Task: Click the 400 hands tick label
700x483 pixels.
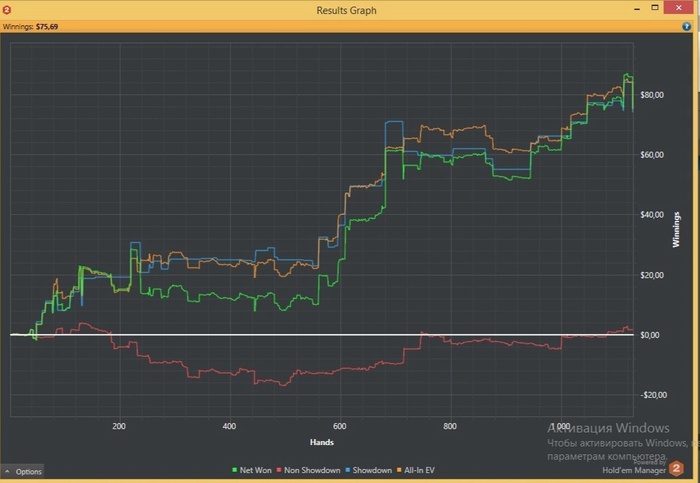Action: tap(229, 426)
